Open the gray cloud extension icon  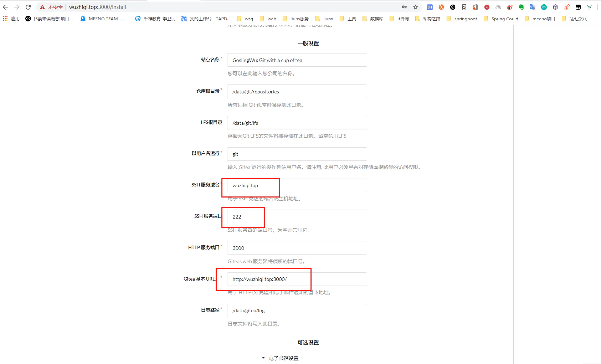pos(498,7)
